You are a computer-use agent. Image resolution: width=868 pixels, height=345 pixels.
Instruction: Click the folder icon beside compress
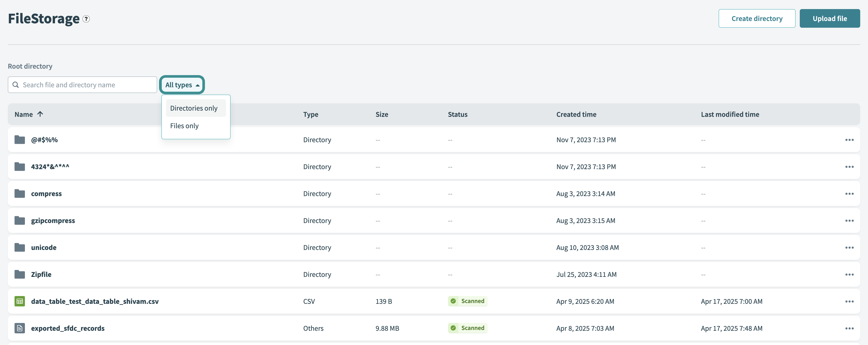(19, 193)
